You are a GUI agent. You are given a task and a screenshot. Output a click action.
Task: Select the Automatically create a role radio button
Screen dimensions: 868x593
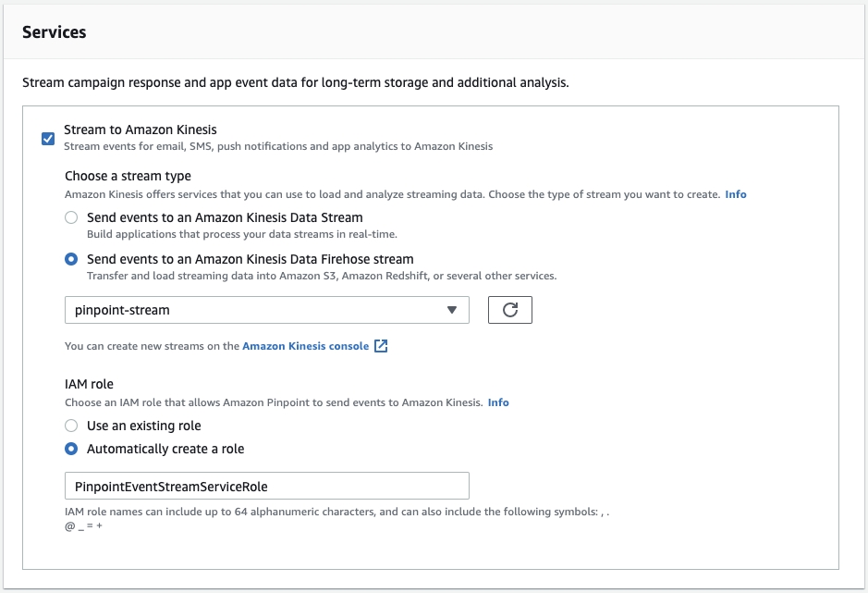coord(71,449)
